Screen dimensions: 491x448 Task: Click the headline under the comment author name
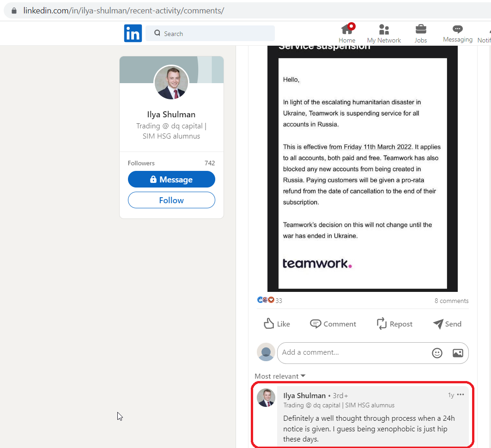339,405
